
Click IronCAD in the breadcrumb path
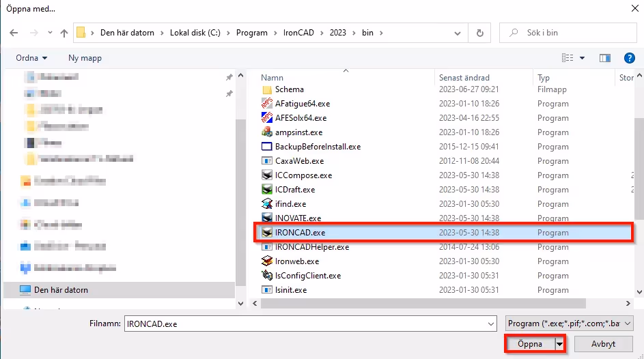[298, 33]
